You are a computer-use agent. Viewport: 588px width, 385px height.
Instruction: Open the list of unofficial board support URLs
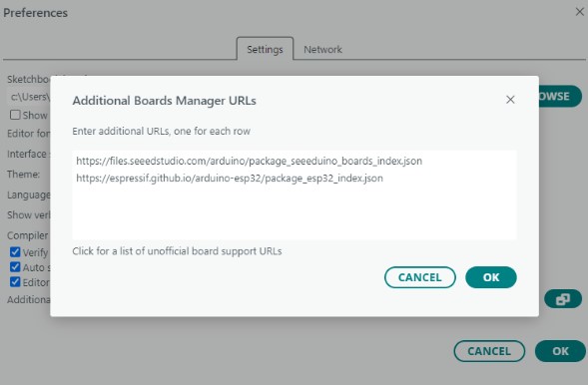click(177, 251)
